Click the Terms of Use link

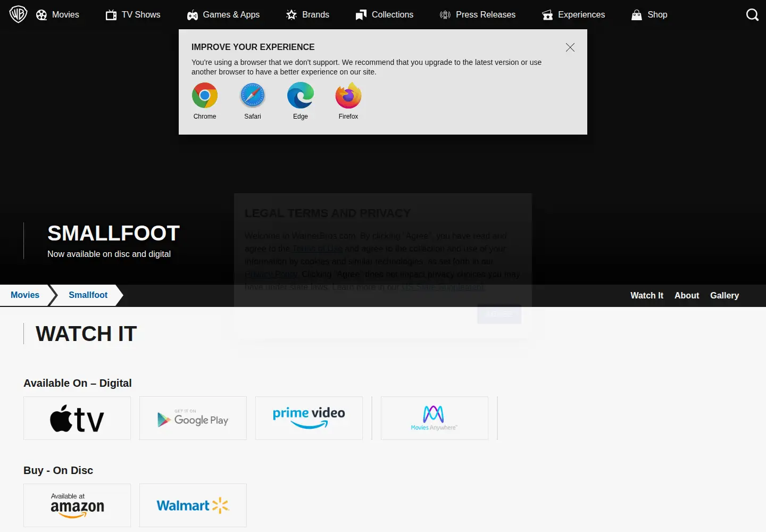(318, 249)
